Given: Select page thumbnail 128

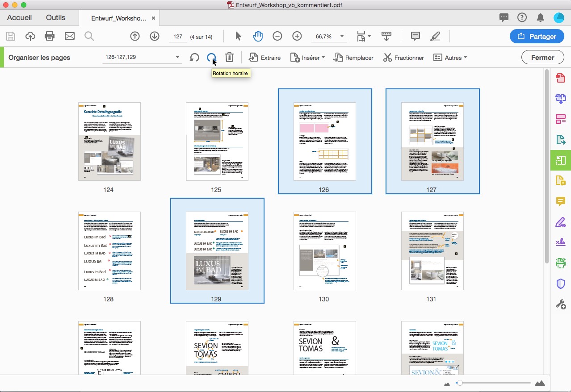Looking at the screenshot, I should 109,251.
